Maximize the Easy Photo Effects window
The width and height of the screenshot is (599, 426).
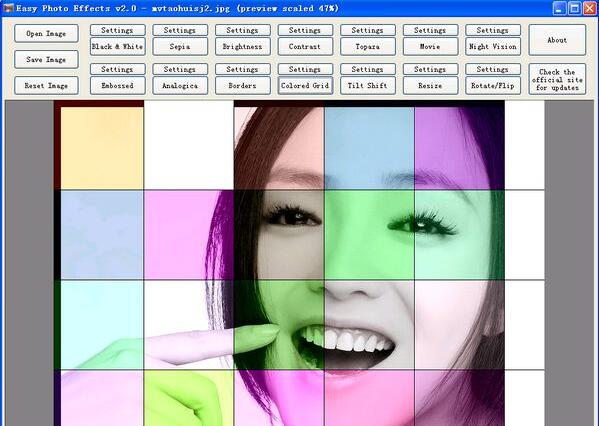click(x=574, y=8)
